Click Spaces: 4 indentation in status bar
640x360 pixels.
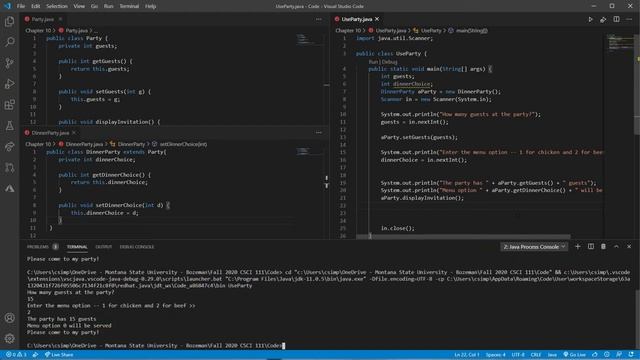[x=496, y=355]
